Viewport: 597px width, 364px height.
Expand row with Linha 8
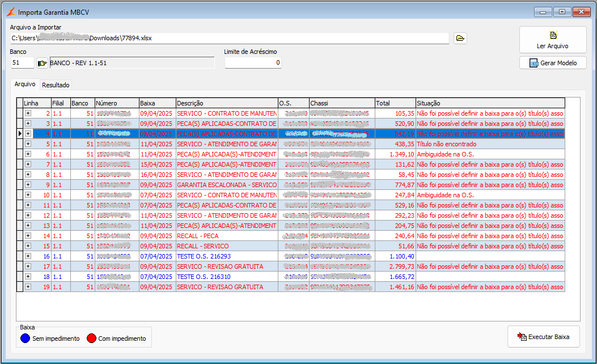point(28,175)
